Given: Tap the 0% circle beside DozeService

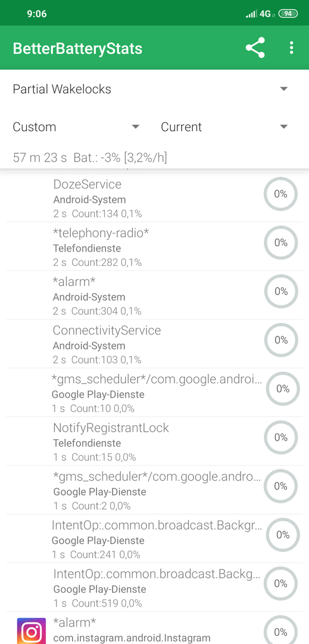Looking at the screenshot, I should click(x=281, y=194).
